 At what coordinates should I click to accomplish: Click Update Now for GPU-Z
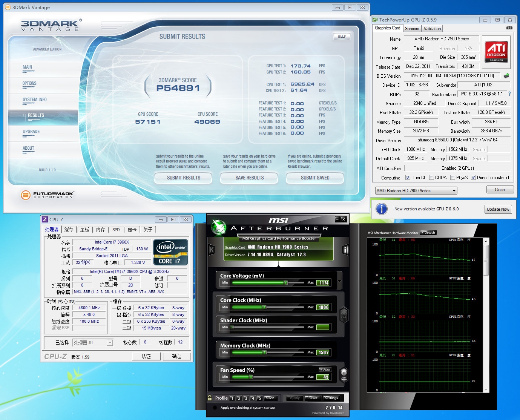[498, 209]
